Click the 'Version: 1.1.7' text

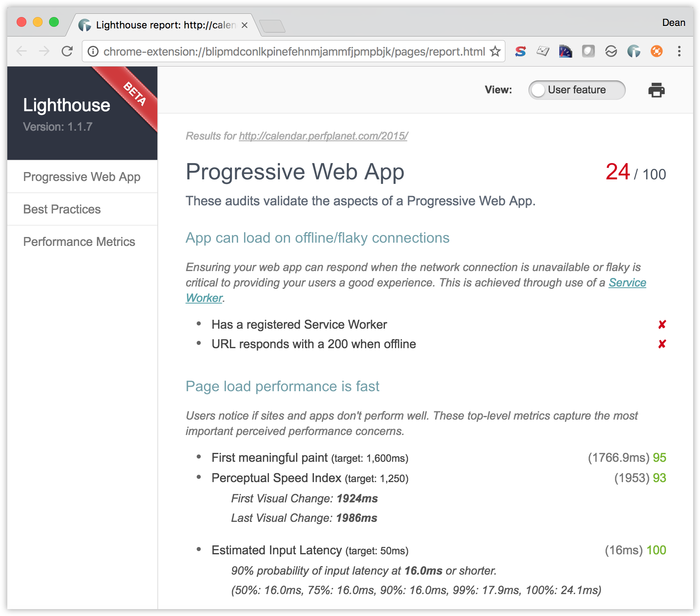(58, 127)
